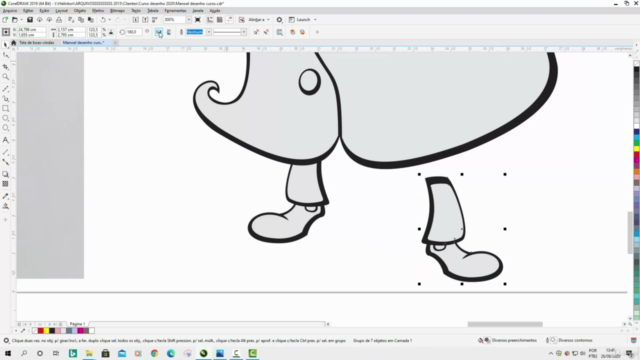The image size is (640, 360).
Task: Select the Transparency tool
Action: (x=5, y=184)
